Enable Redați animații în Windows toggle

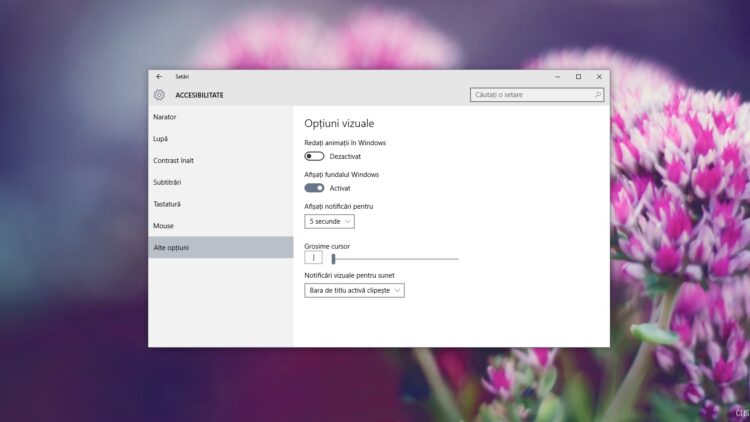click(x=315, y=156)
